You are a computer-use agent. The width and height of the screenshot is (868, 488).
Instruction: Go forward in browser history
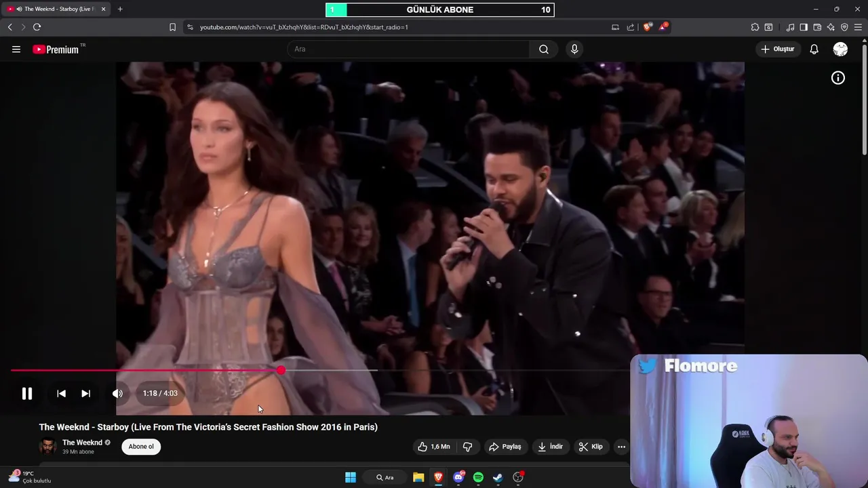tap(23, 27)
